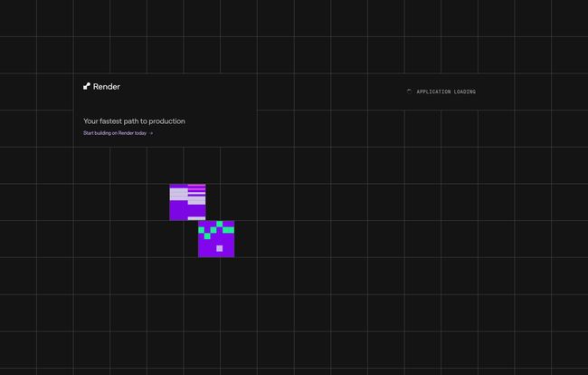Open the "Start building on Render today" link

click(119, 133)
